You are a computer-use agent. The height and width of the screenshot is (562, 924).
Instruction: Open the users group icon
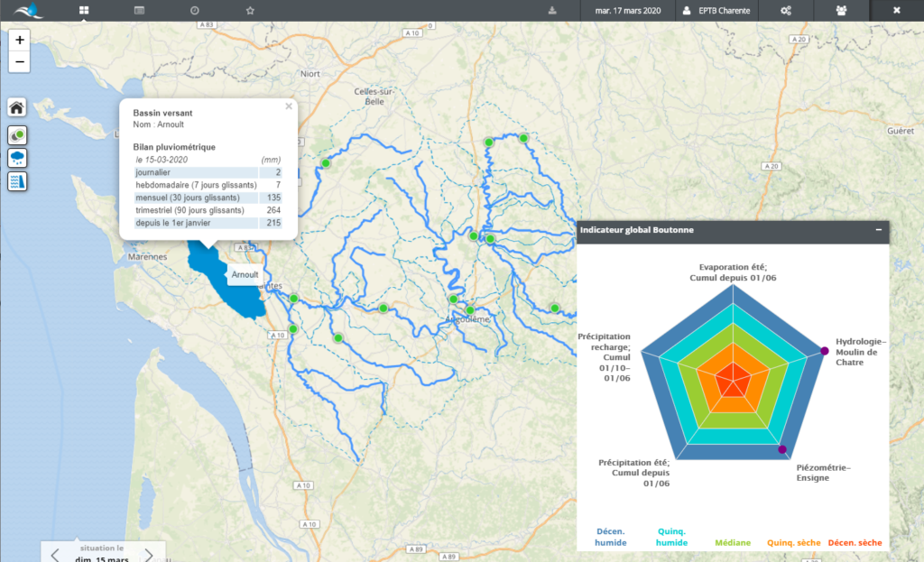coord(842,11)
